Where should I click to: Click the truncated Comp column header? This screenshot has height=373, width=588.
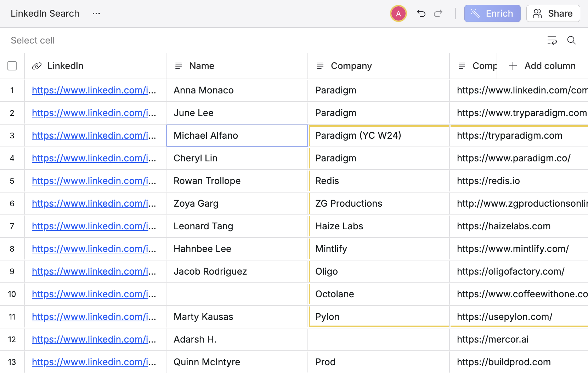coord(474,66)
